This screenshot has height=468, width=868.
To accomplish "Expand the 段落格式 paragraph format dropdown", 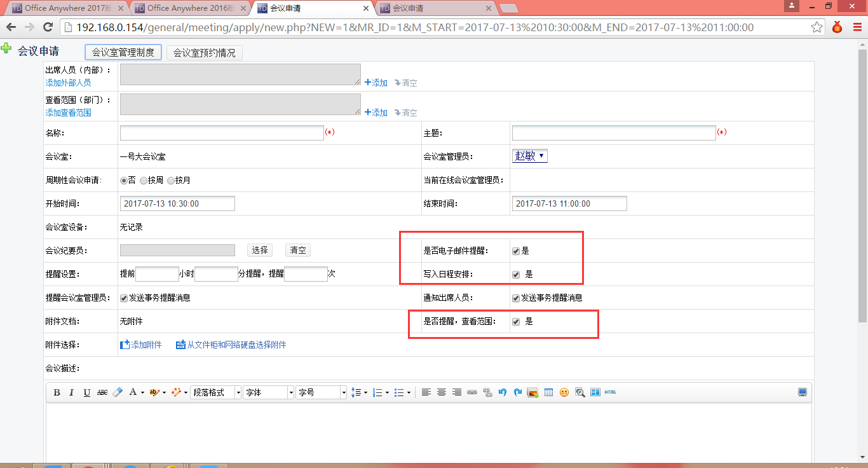I will (216, 393).
